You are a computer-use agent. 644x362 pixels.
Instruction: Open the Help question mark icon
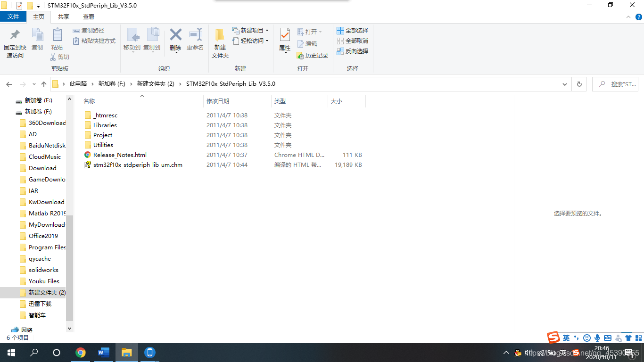point(639,16)
